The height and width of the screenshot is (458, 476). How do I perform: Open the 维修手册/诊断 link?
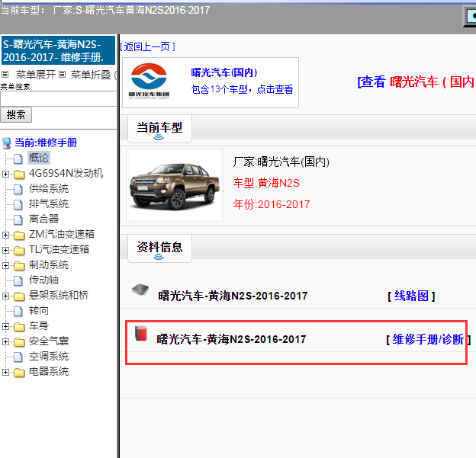428,339
